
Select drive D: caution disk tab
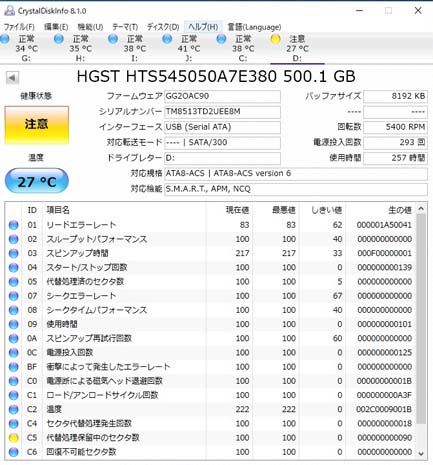click(297, 48)
